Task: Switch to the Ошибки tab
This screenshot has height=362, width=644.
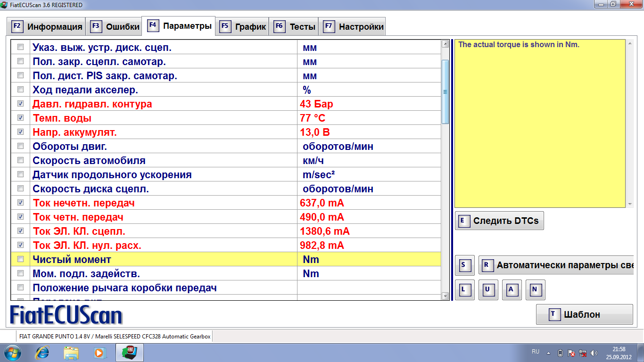Action: coord(115,27)
